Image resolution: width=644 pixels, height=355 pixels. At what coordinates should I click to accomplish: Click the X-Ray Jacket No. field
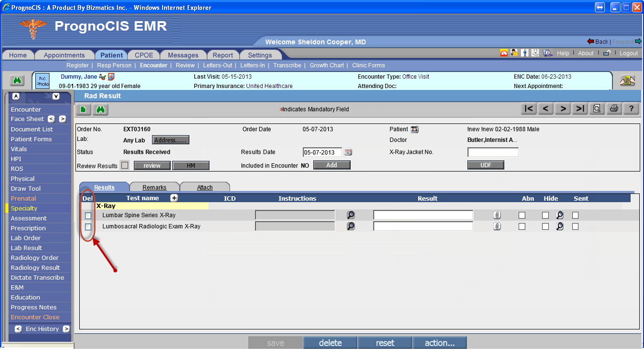493,152
